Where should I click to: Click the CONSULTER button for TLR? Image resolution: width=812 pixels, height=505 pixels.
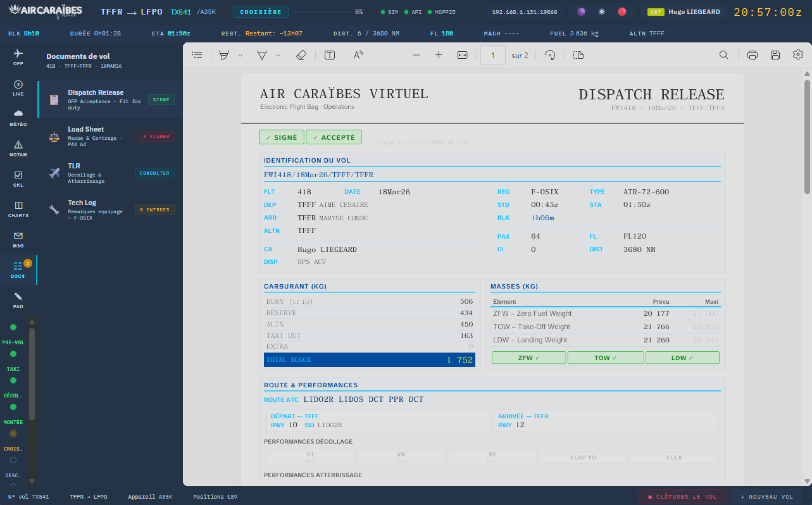[x=154, y=173]
